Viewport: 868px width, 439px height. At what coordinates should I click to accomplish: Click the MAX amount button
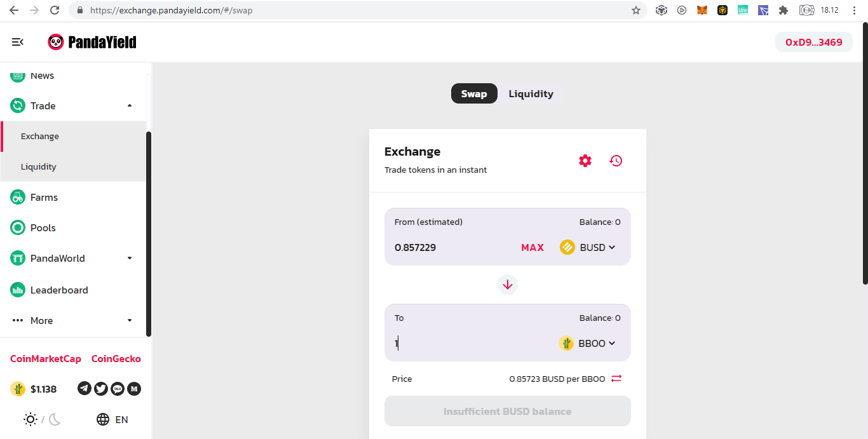[x=532, y=247]
